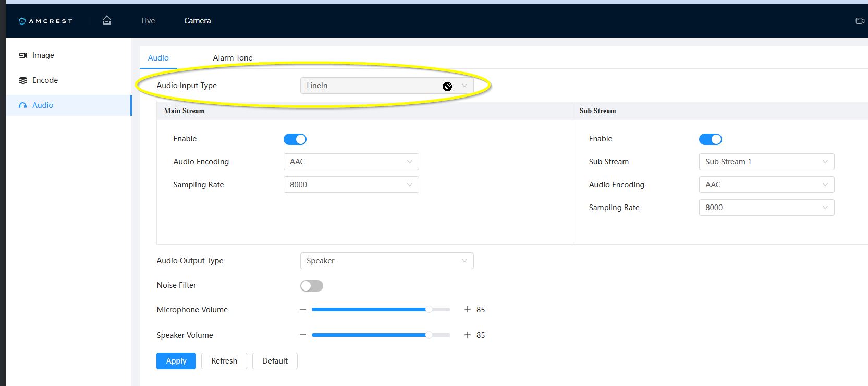
Task: Click the Speaker Volume value 85
Action: tap(481, 335)
